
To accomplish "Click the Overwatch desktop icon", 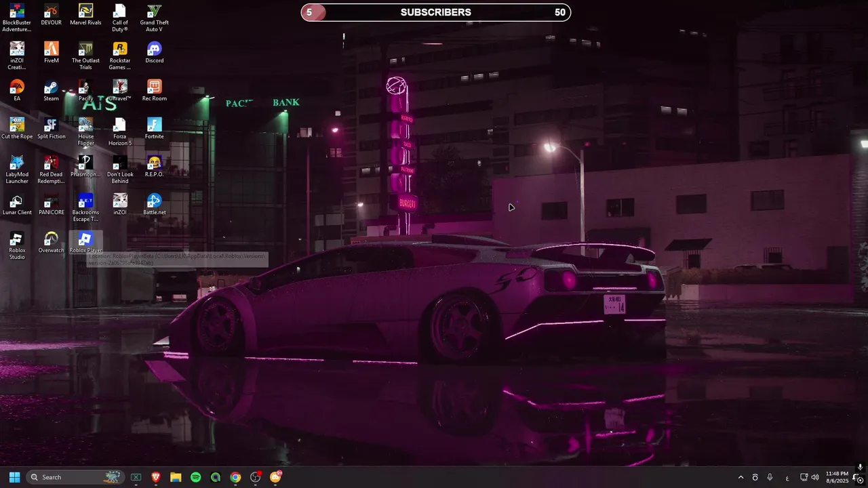I will (x=51, y=243).
